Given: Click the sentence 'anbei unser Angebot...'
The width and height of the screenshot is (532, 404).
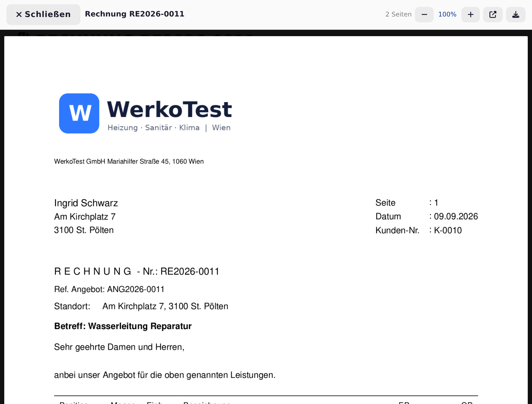Looking at the screenshot, I should [165, 375].
